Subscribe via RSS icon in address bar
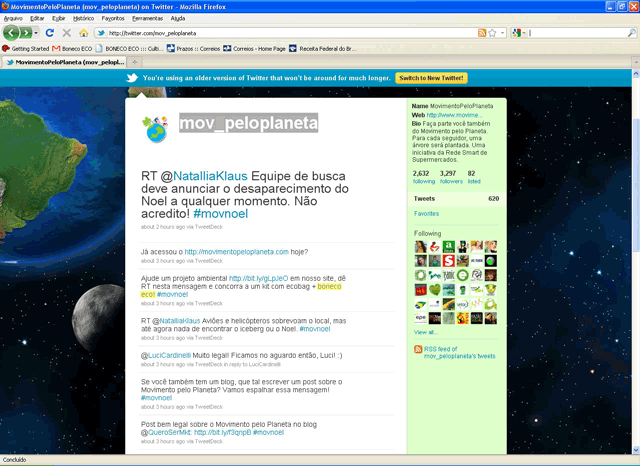640x466 pixels. (x=482, y=33)
